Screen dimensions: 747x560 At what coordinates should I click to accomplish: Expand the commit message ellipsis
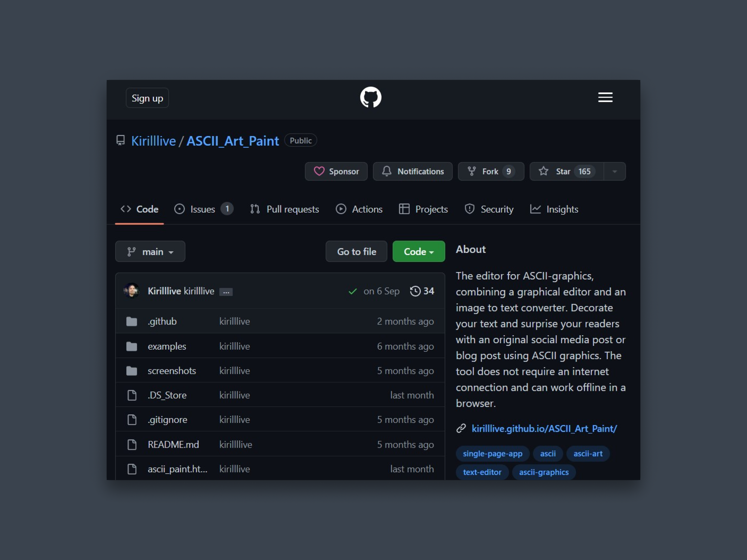click(226, 292)
